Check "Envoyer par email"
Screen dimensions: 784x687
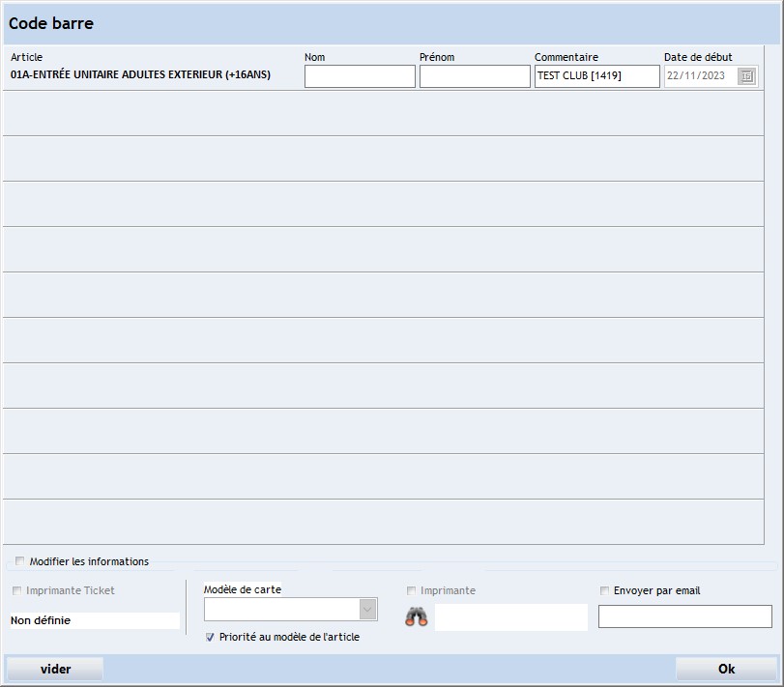pos(604,590)
